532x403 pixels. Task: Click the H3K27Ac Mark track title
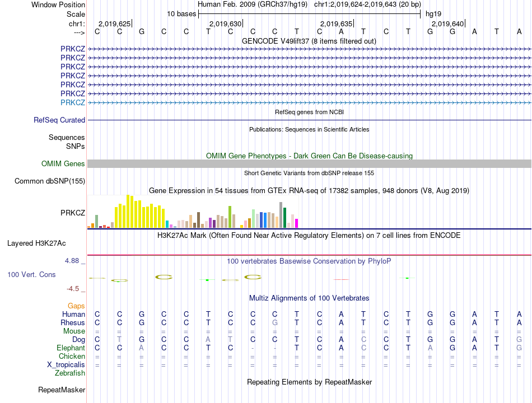[309, 236]
